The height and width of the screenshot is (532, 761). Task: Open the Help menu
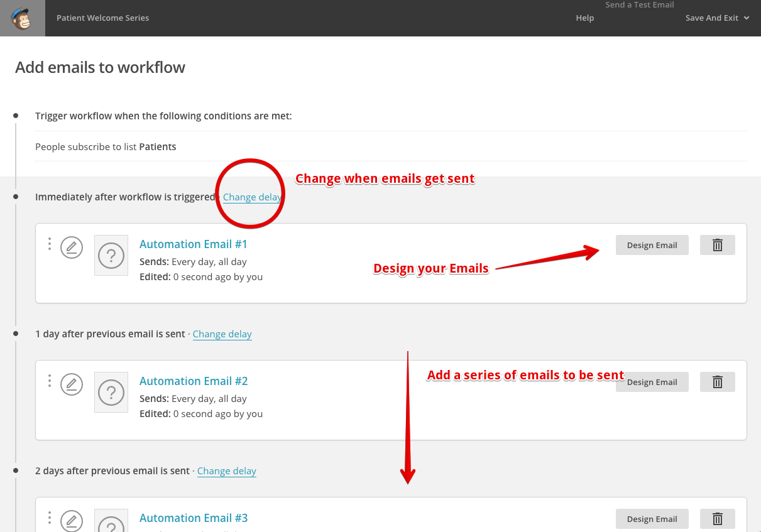(x=584, y=18)
